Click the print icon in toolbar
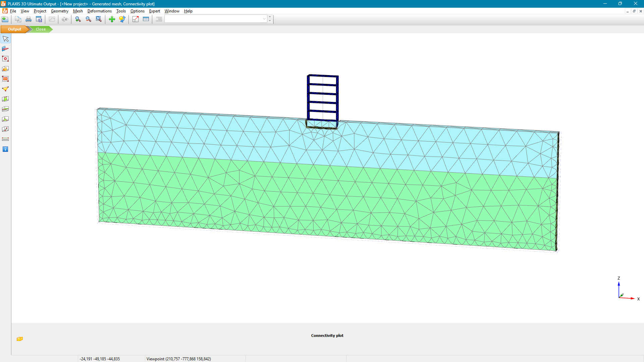The image size is (644, 362). (29, 19)
